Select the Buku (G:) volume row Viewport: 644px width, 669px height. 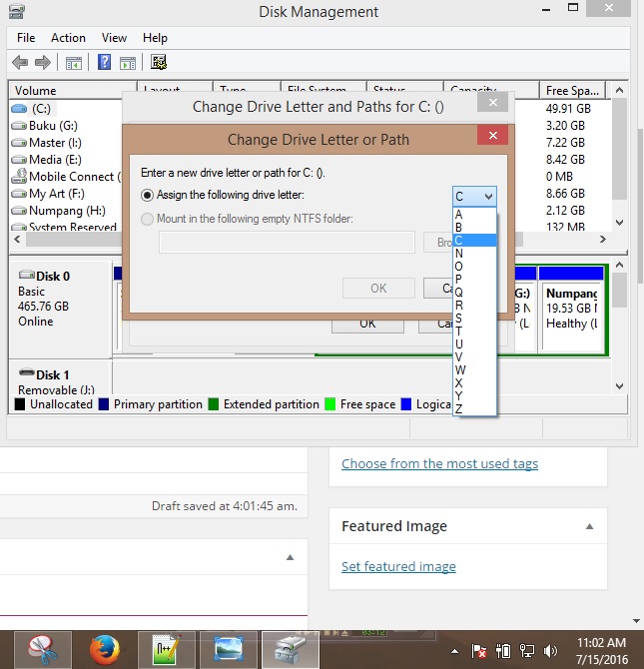(x=65, y=126)
